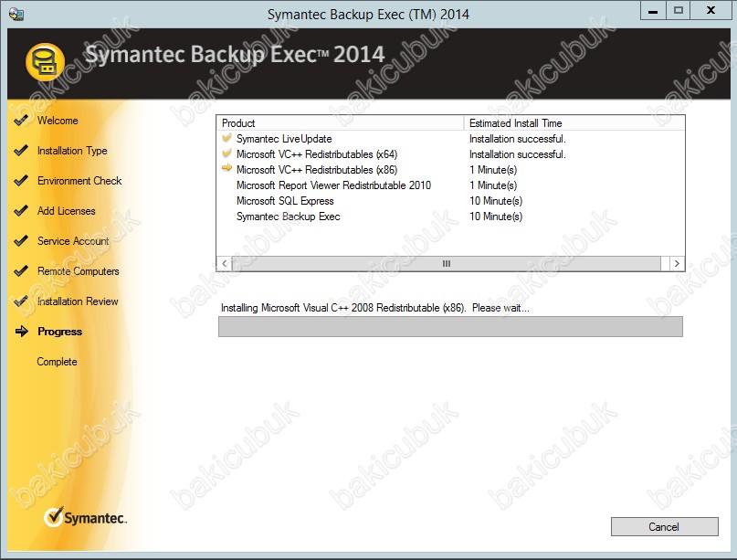Click the Cancel button
Screen dimensions: 737x560
664,526
